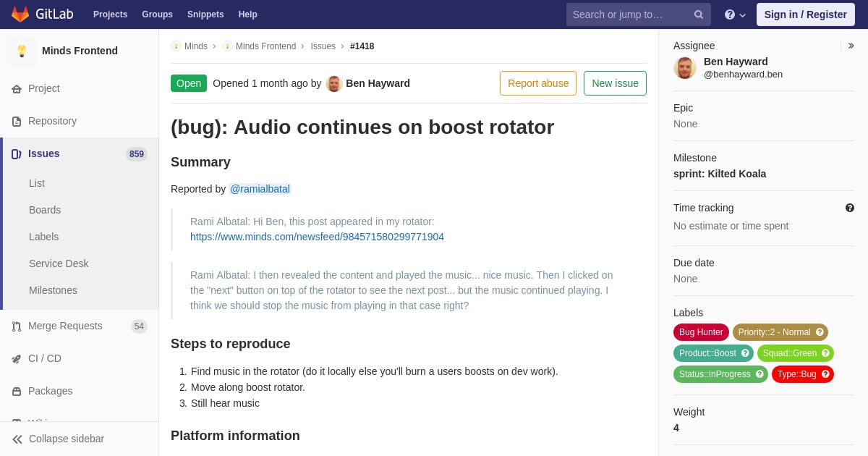Click the Packages sidebar label
The width and height of the screenshot is (868, 456).
pyautogui.click(x=51, y=391)
